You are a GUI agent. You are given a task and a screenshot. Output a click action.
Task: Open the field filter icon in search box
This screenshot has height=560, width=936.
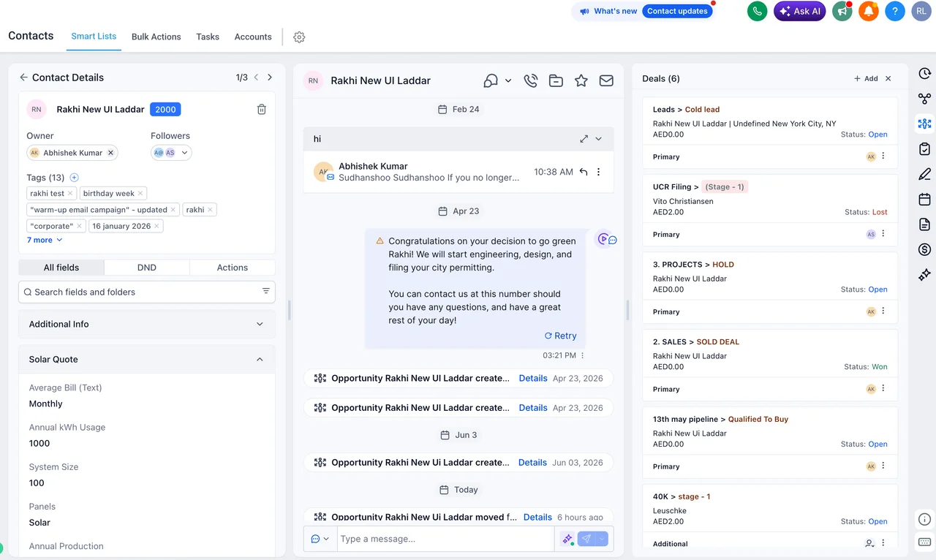click(x=266, y=292)
